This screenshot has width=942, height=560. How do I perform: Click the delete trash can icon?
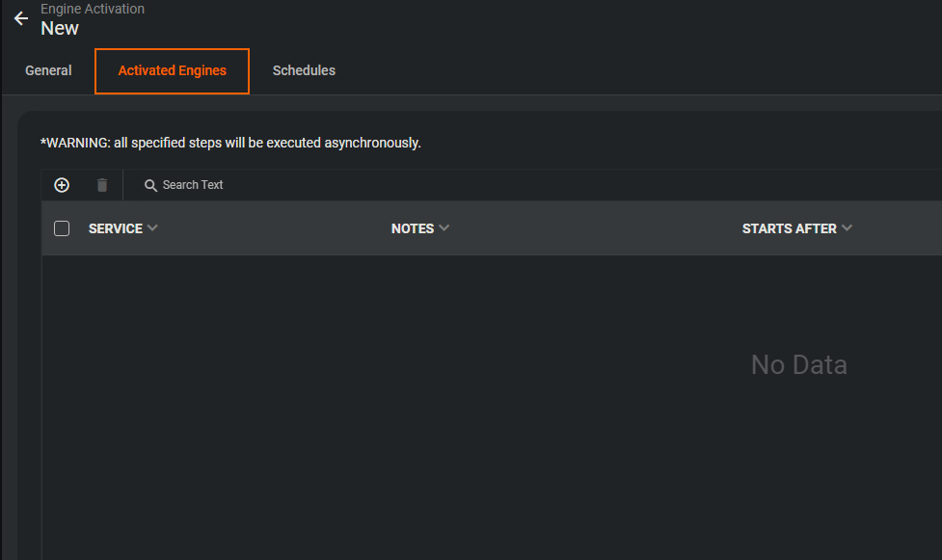(102, 185)
